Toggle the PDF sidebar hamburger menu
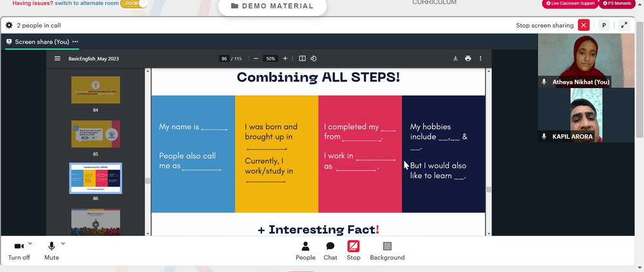 click(57, 59)
